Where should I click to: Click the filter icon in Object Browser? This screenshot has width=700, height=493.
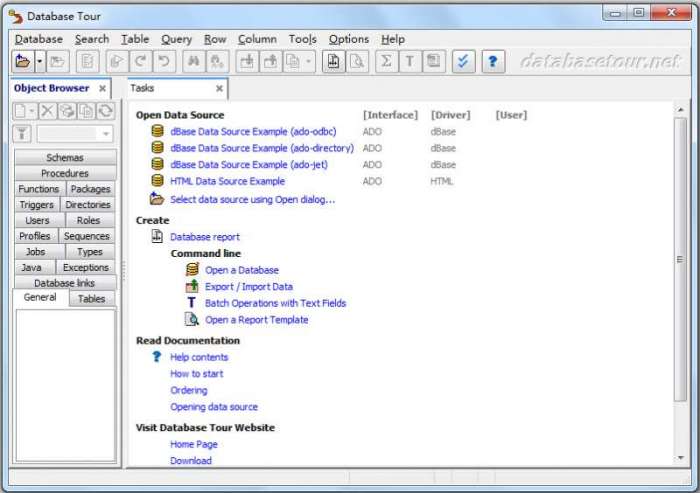coord(22,134)
